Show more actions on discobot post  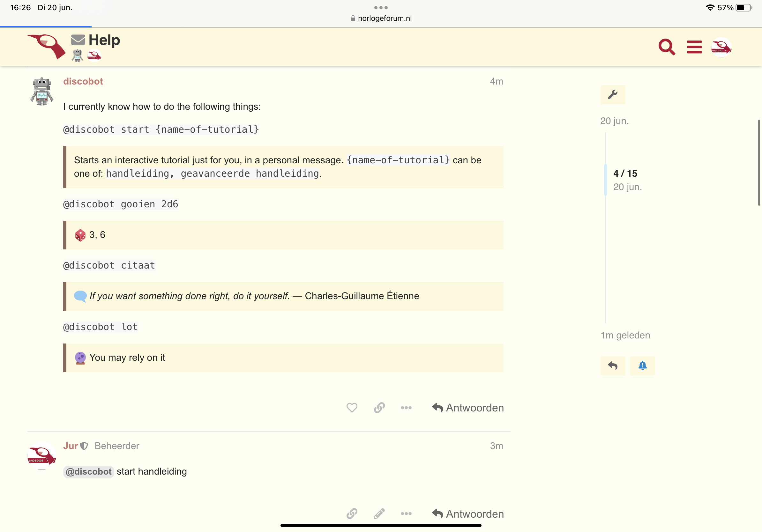click(406, 407)
